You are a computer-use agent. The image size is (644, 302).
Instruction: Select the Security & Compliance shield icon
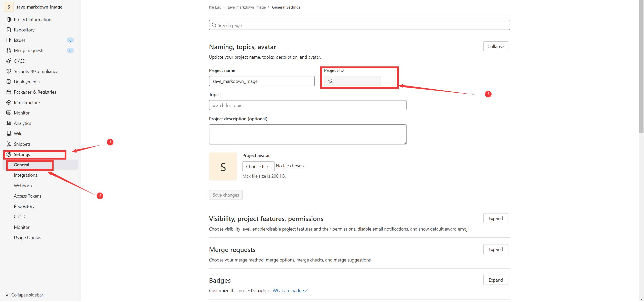click(x=9, y=71)
